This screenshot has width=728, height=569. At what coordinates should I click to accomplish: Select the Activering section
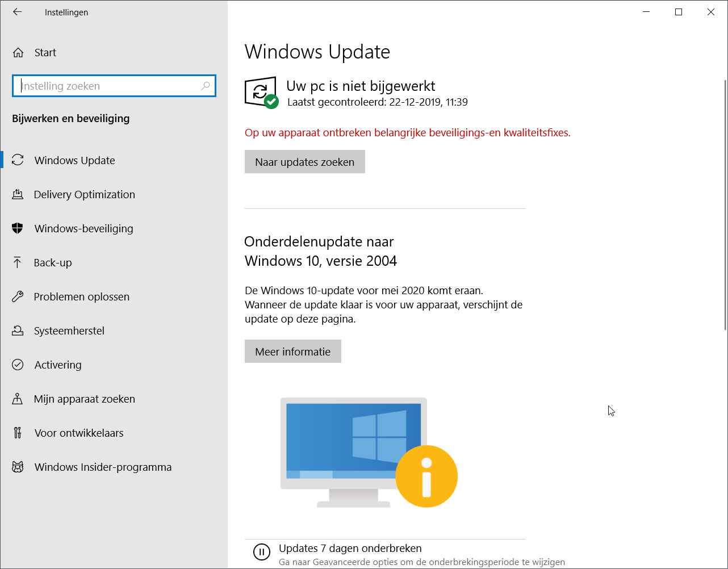[x=58, y=365]
